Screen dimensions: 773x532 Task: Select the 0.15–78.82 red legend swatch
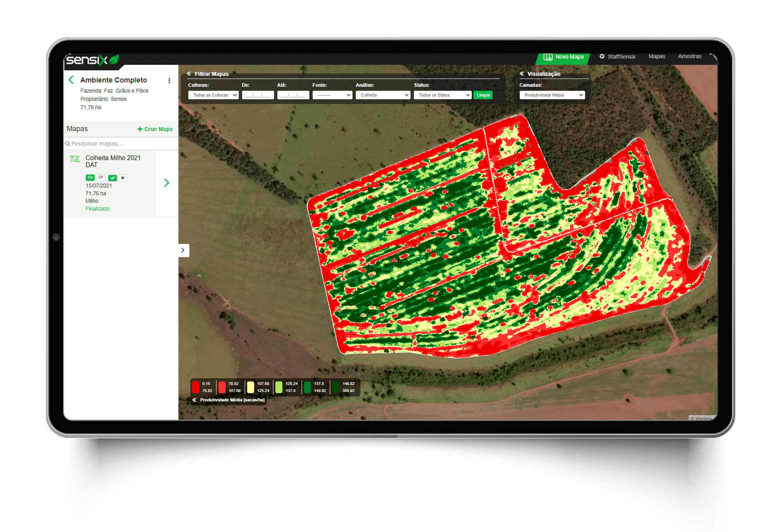(x=196, y=387)
